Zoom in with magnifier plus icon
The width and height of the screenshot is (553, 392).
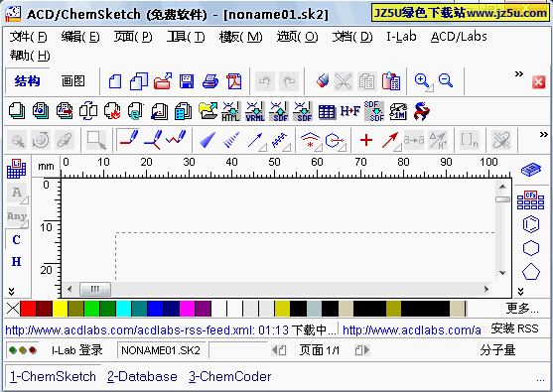(422, 81)
